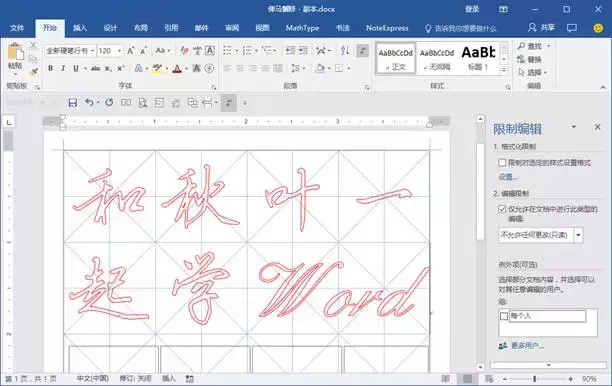Open the Change Case Aa dropdown
The image size is (612, 386).
[x=163, y=51]
